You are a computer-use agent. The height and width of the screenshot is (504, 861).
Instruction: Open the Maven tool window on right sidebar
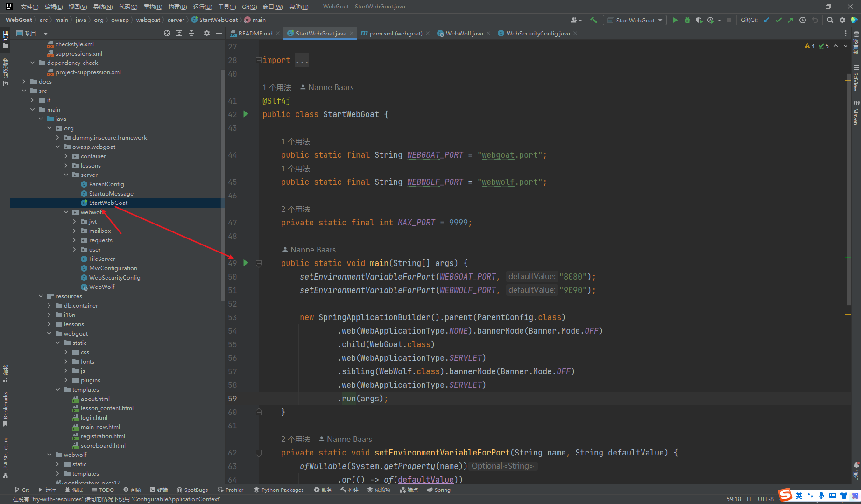[x=856, y=112]
